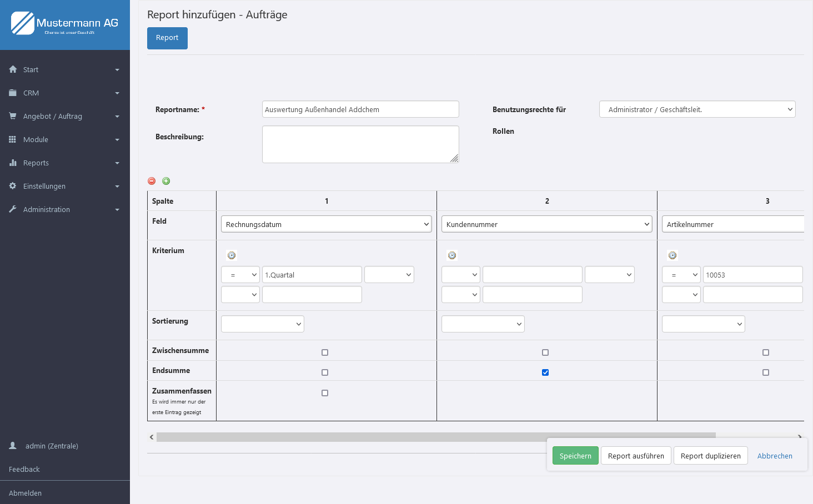Click the Abbrechen link
813x504 pixels.
click(x=775, y=456)
